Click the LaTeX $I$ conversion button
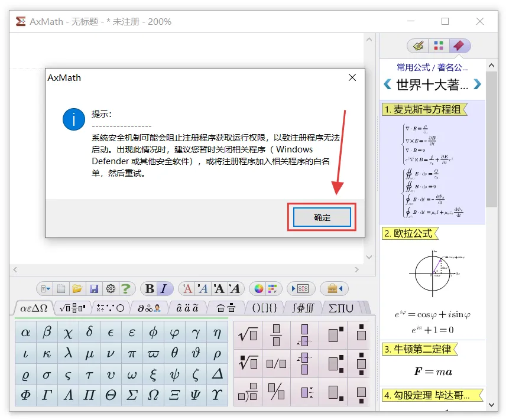Screen dimensions: 506x420 (x=300, y=288)
